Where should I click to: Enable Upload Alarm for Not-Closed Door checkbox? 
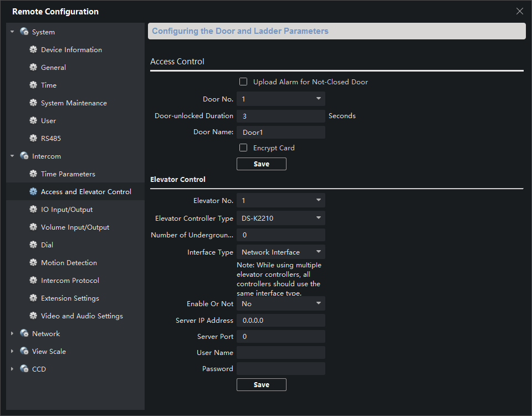point(243,82)
